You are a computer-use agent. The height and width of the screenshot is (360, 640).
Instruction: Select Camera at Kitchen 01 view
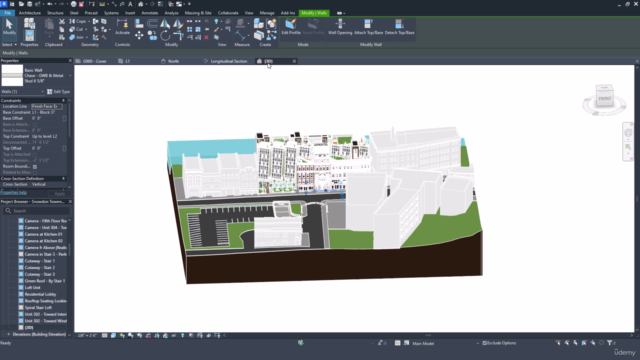pos(43,234)
